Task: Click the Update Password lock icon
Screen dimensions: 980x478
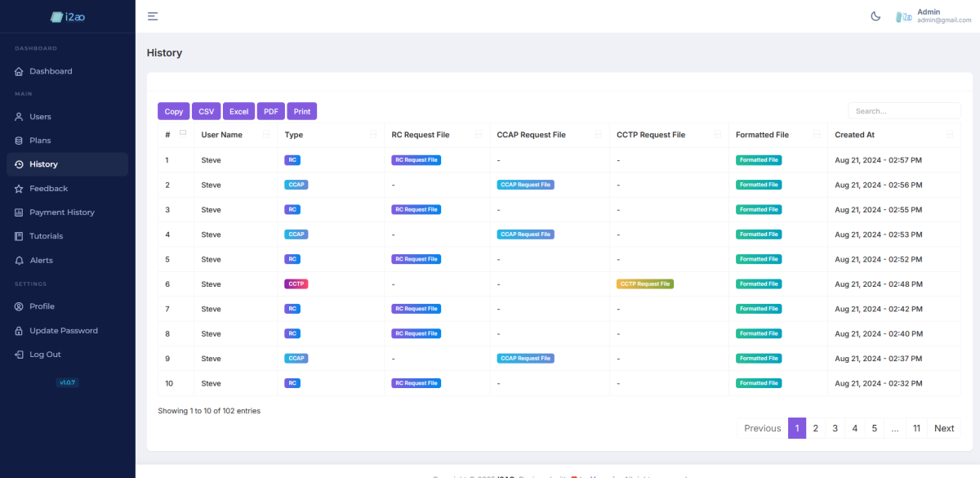Action: pos(19,331)
